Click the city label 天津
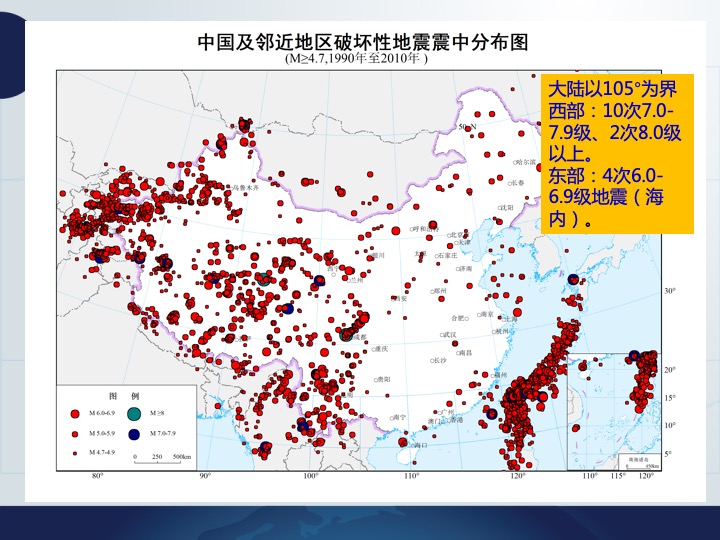Image resolution: width=720 pixels, height=540 pixels. click(465, 242)
